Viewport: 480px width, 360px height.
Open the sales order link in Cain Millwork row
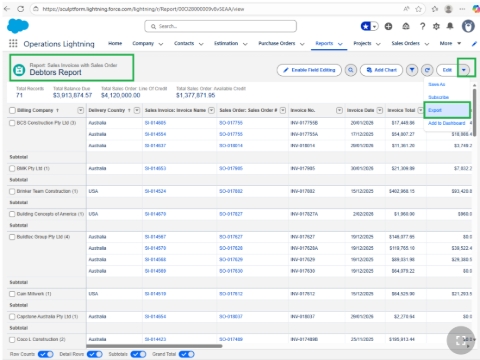pyautogui.click(x=231, y=294)
